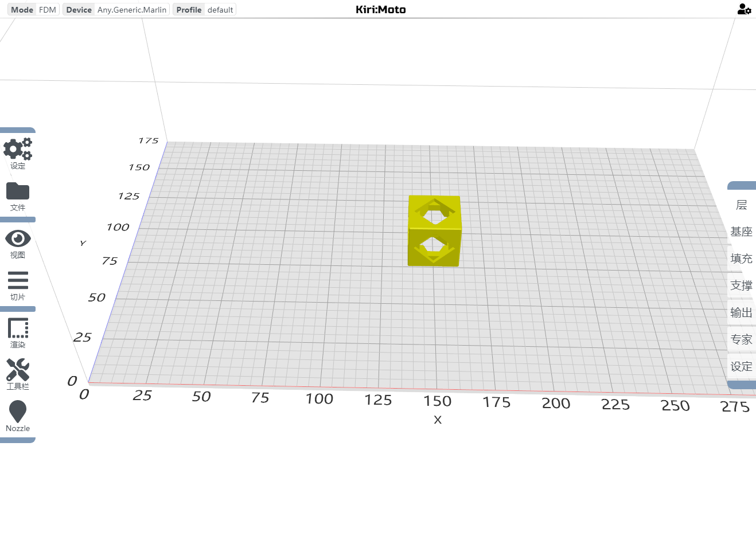Select the yellow cube model
Screen dimensions: 756x552
[434, 232]
